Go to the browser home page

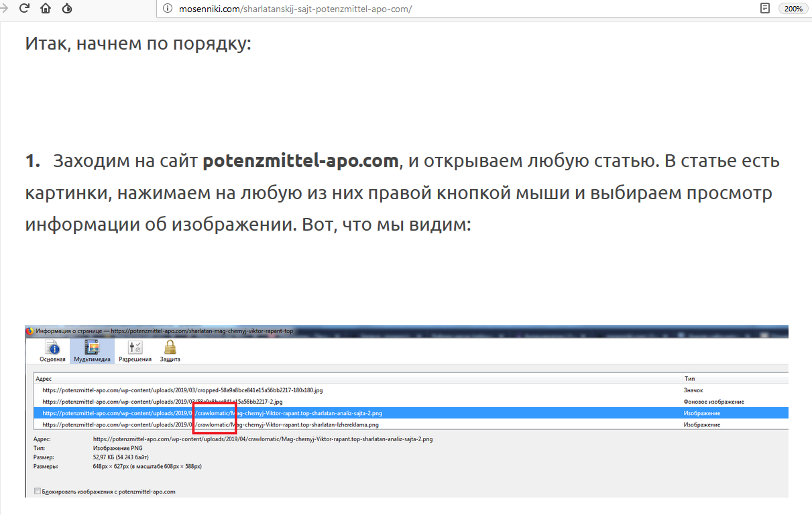click(46, 9)
